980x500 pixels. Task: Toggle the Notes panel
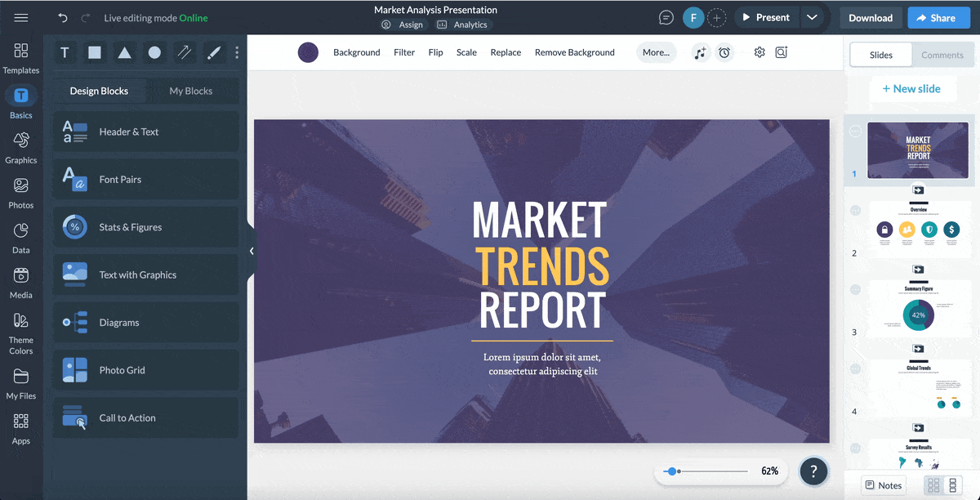tap(883, 484)
